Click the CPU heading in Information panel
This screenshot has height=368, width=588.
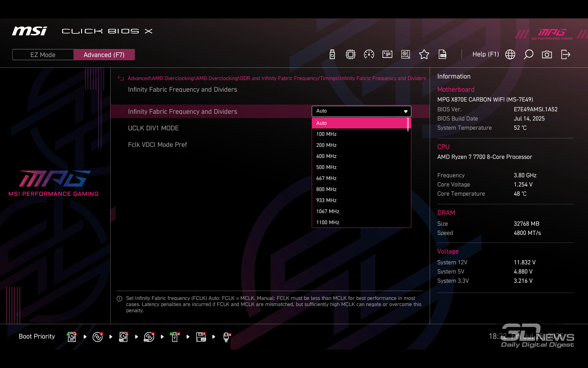coord(443,147)
